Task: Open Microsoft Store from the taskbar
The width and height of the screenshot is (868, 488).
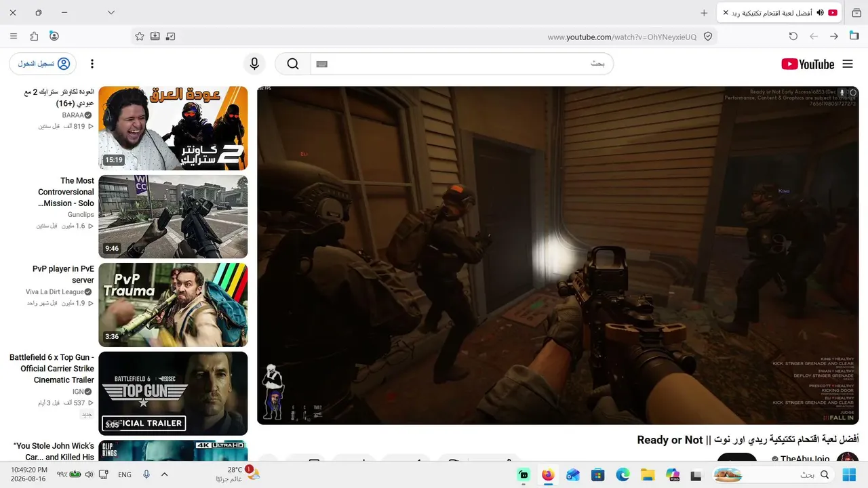Action: coord(597,474)
